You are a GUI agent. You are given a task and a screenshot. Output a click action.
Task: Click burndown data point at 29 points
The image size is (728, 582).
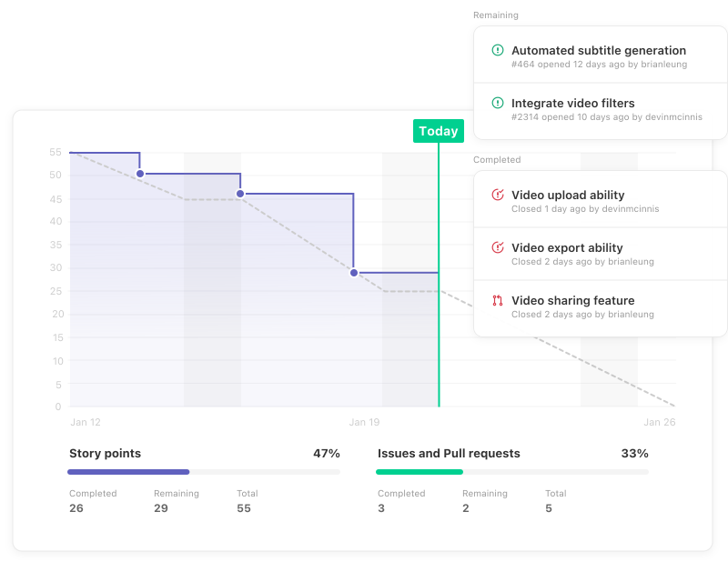click(354, 273)
